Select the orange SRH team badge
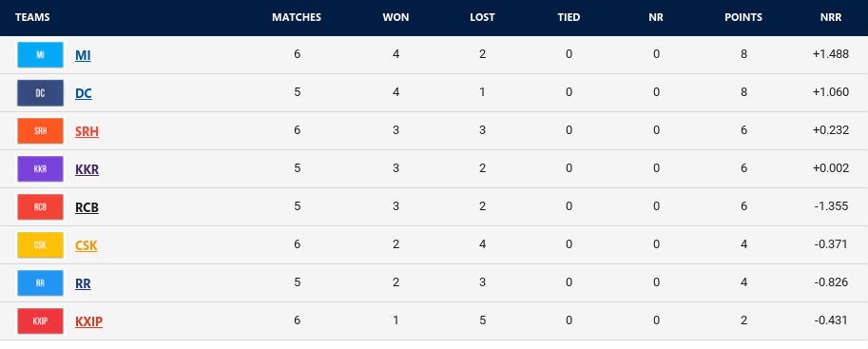 [41, 130]
